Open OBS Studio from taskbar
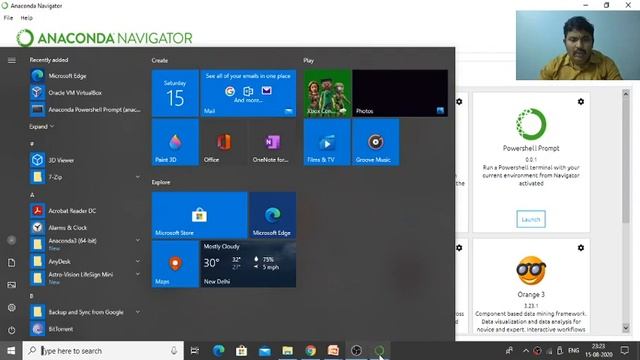The width and height of the screenshot is (640, 360). [x=356, y=351]
